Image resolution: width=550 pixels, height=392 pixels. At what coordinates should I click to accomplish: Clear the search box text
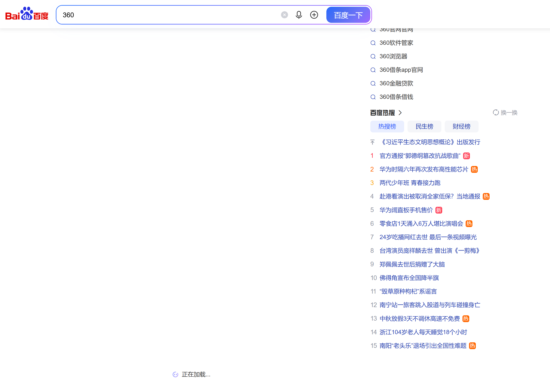click(284, 15)
